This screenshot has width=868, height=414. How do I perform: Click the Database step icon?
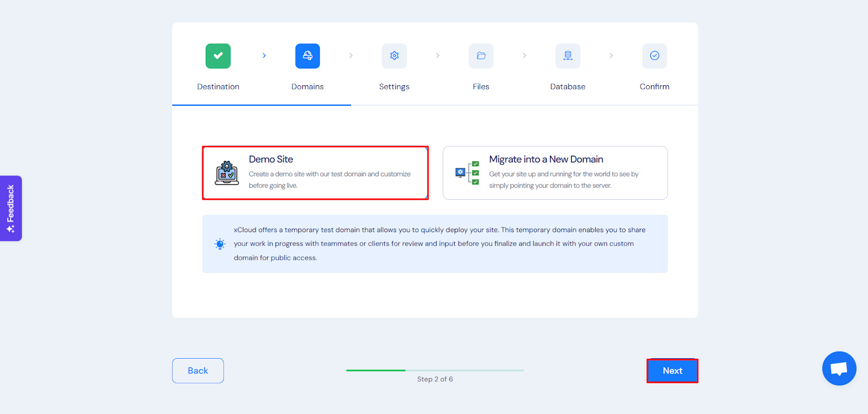click(x=568, y=56)
